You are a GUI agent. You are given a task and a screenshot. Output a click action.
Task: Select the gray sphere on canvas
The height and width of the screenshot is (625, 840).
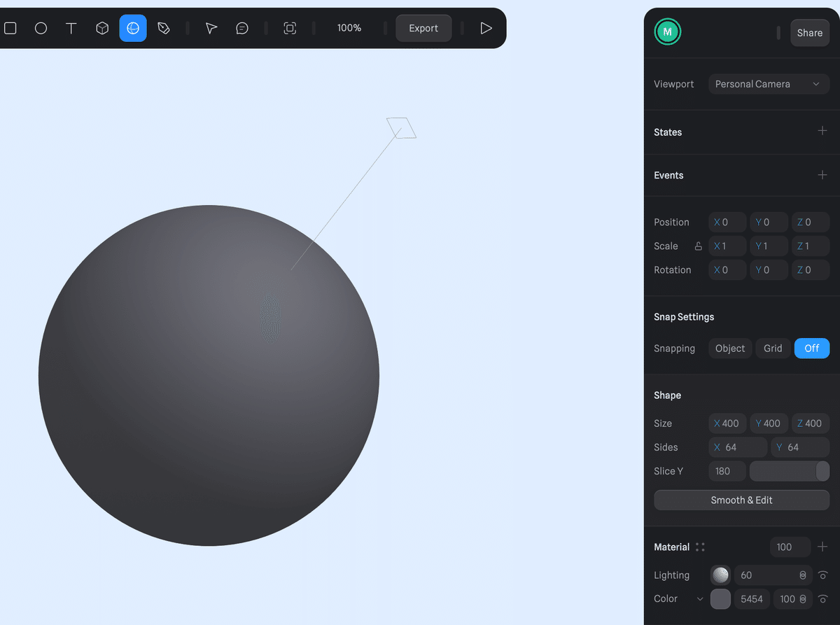tap(209, 375)
